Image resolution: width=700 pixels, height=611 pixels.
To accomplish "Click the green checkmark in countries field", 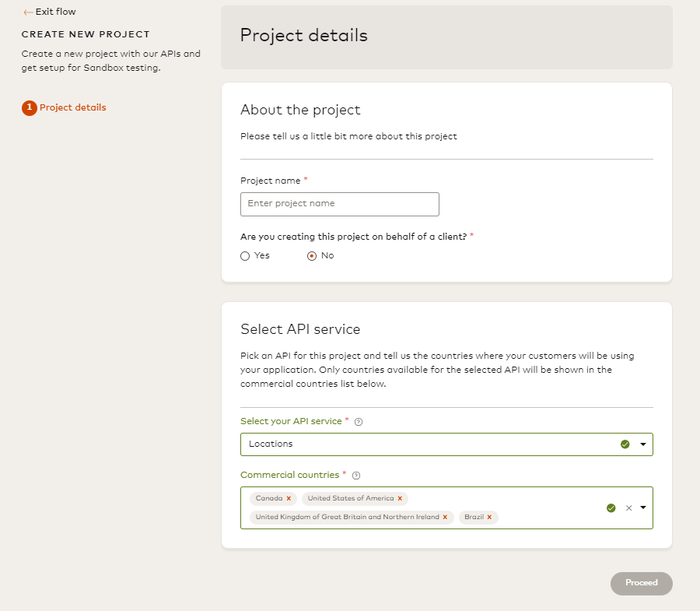I will pyautogui.click(x=611, y=507).
